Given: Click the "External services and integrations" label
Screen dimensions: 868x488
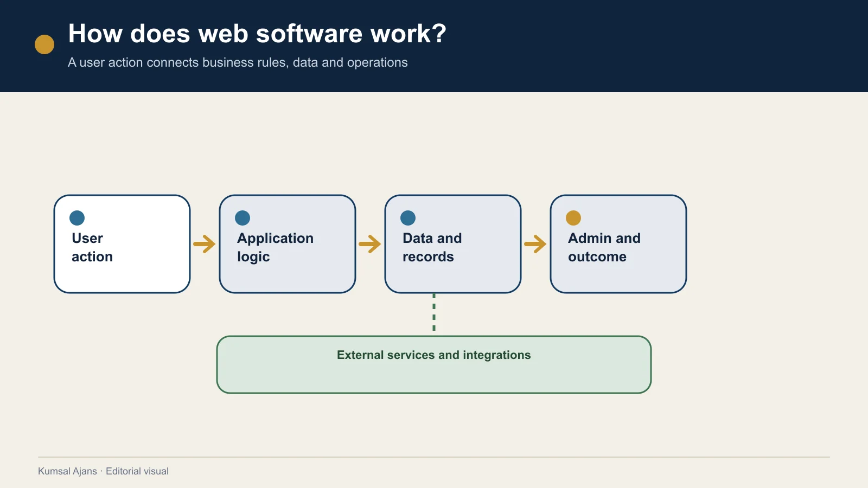Looking at the screenshot, I should coord(434,355).
